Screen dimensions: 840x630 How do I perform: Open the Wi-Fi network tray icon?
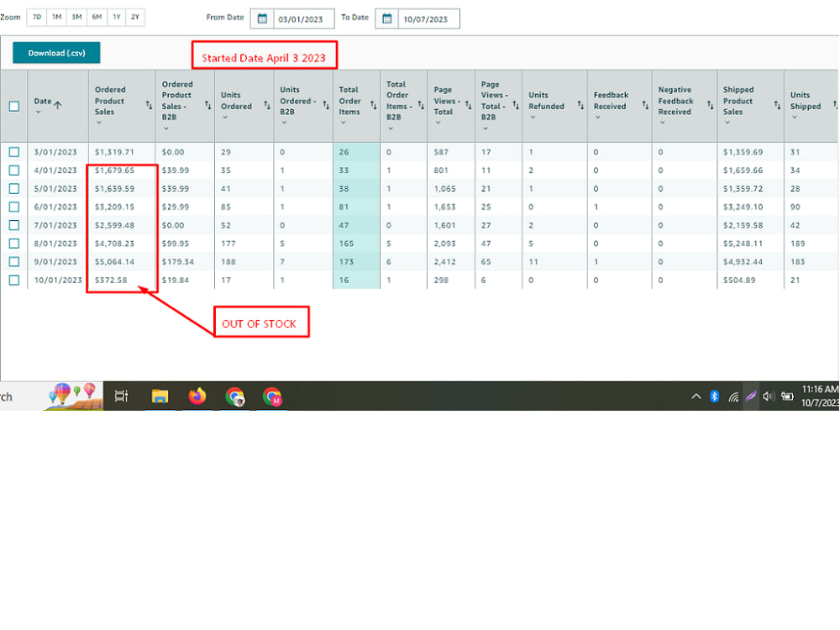click(x=733, y=397)
